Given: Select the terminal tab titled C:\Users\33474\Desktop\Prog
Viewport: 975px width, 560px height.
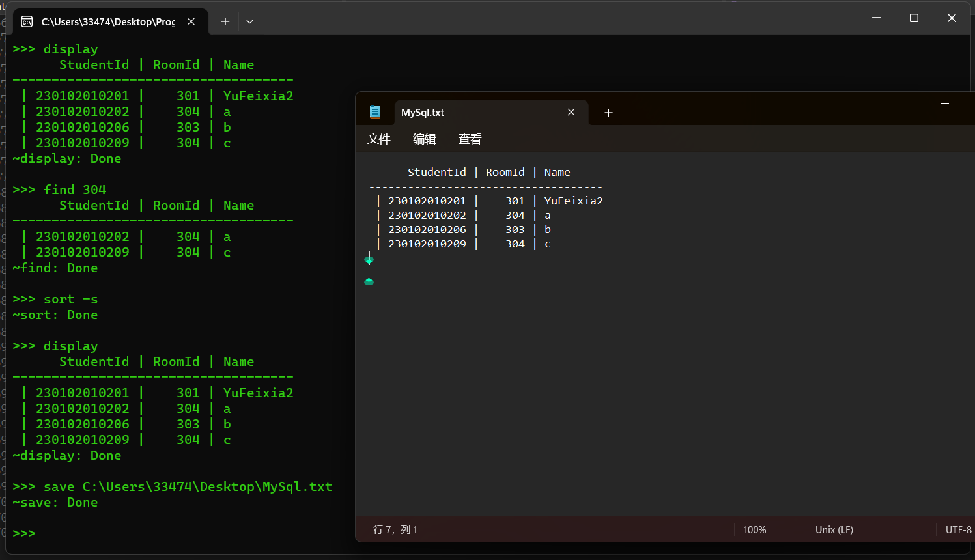Looking at the screenshot, I should point(111,21).
